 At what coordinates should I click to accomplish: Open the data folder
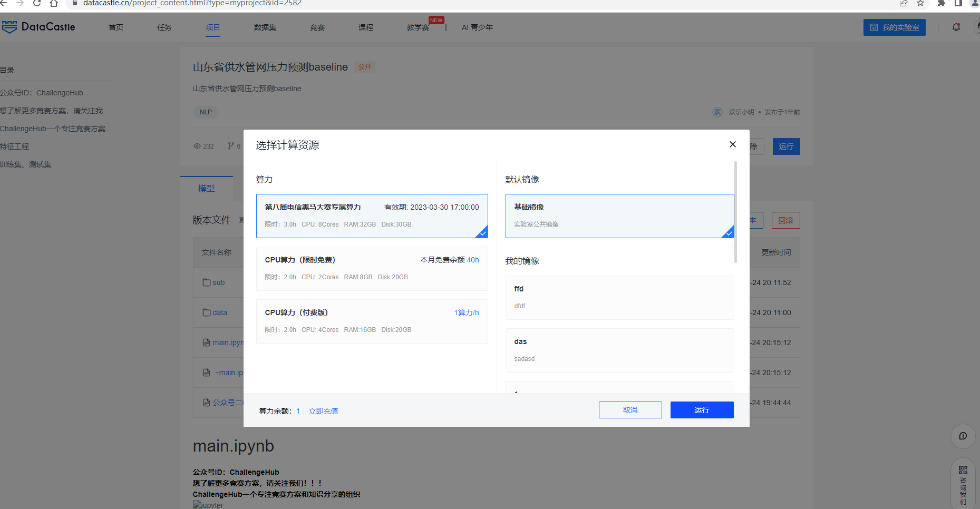220,313
